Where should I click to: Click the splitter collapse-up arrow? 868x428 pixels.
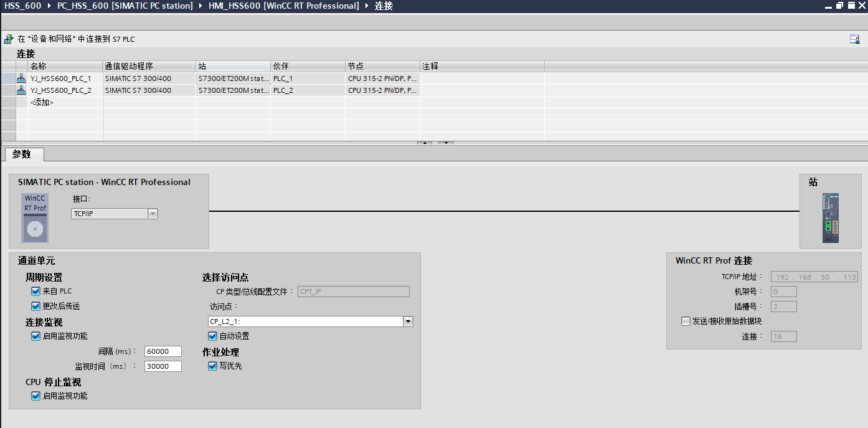tap(424, 143)
